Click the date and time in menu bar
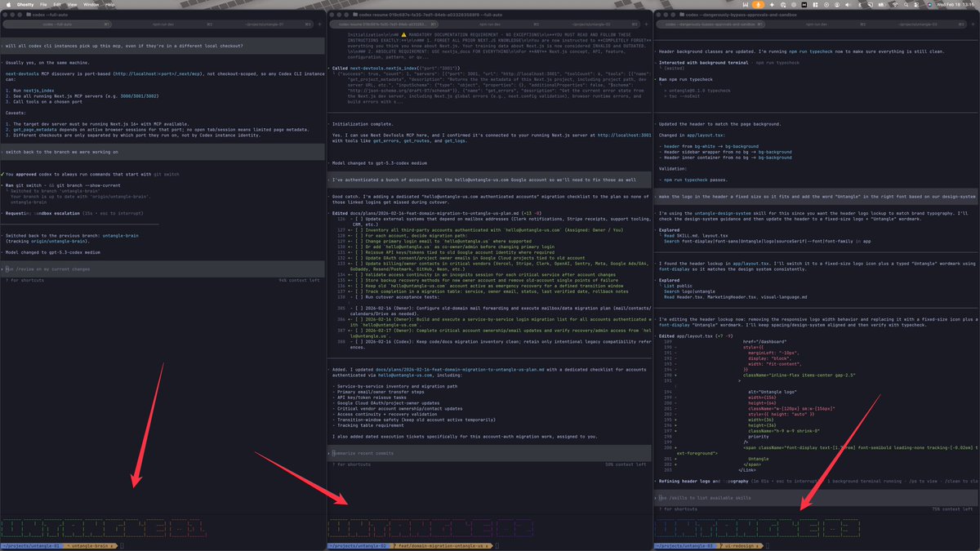Image resolution: width=980 pixels, height=551 pixels. [955, 4]
